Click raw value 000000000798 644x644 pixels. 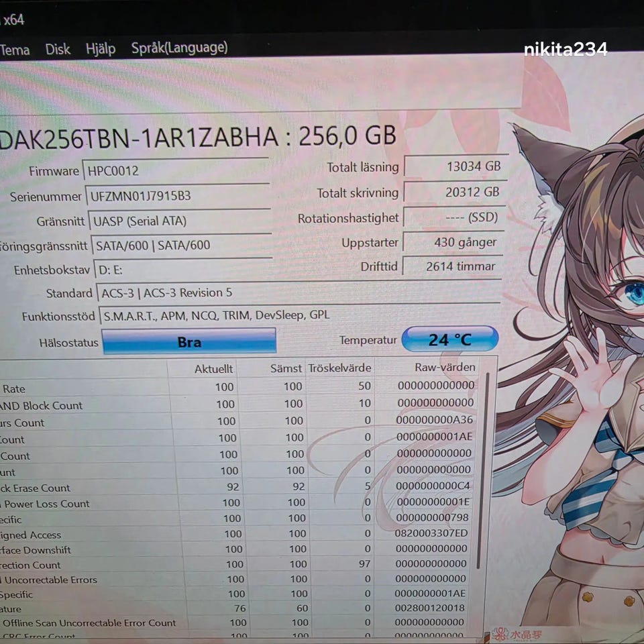[x=432, y=517]
